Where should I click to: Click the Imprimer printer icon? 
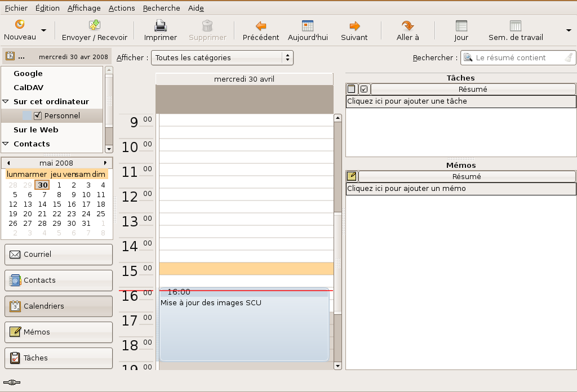pyautogui.click(x=161, y=26)
